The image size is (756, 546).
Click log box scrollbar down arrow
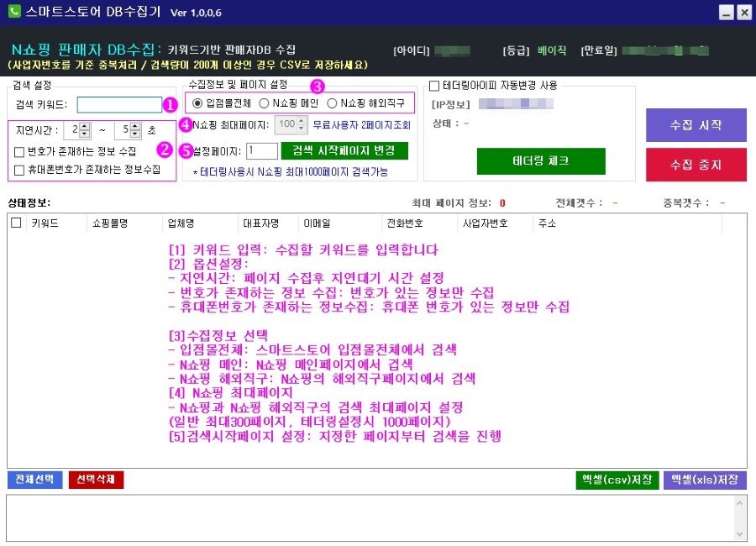[739, 534]
